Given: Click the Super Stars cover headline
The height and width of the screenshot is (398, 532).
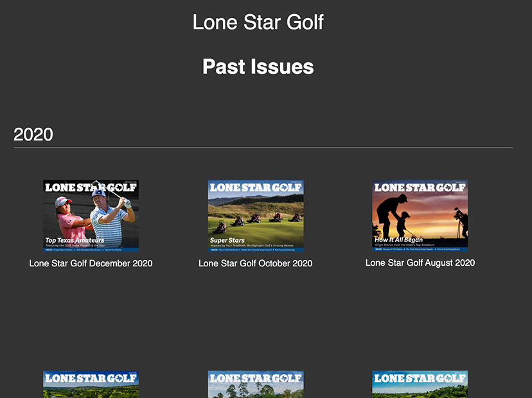Looking at the screenshot, I should [227, 240].
